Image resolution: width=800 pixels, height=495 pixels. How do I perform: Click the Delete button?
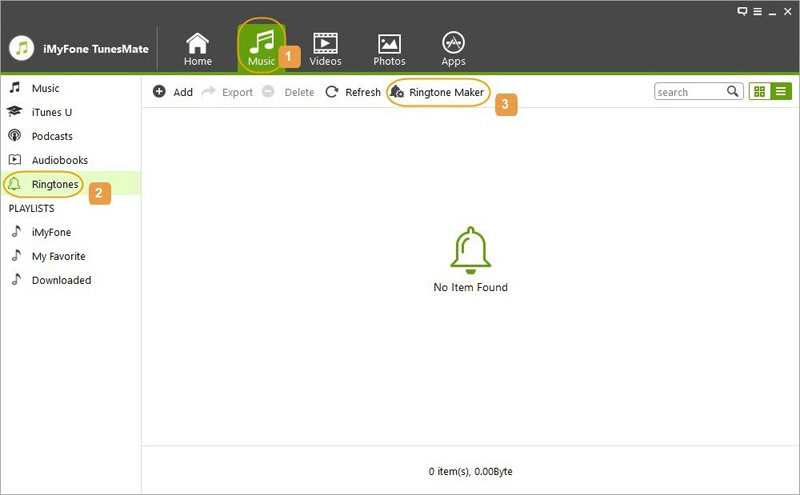click(x=288, y=92)
